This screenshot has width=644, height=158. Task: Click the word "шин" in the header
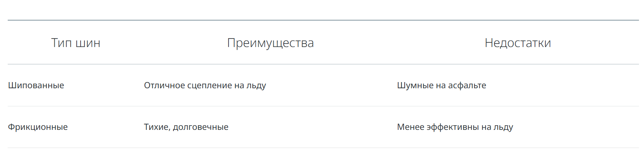click(x=88, y=43)
